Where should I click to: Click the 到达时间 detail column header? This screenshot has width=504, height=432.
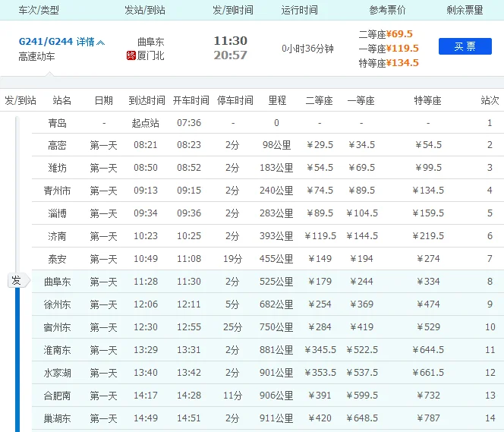(x=146, y=101)
